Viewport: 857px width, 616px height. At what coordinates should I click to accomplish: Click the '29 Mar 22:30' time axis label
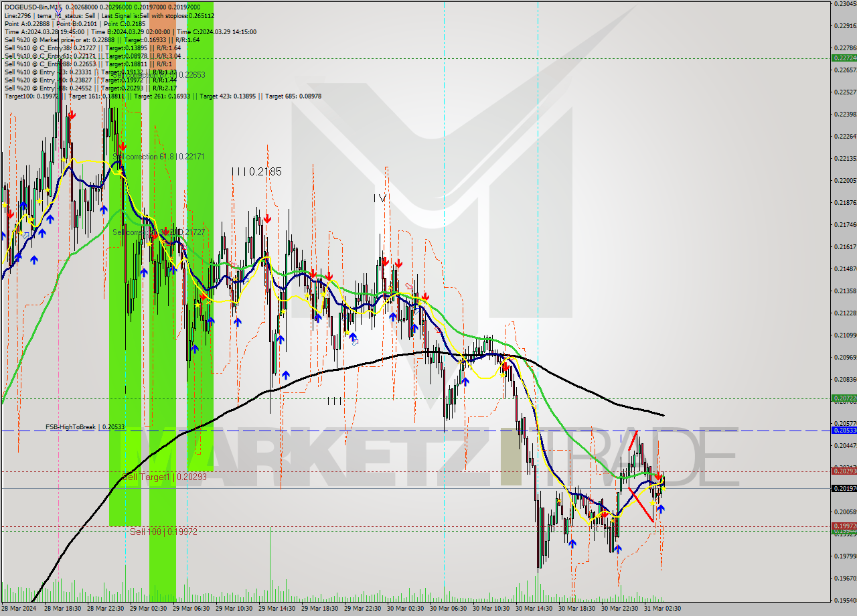pyautogui.click(x=363, y=609)
